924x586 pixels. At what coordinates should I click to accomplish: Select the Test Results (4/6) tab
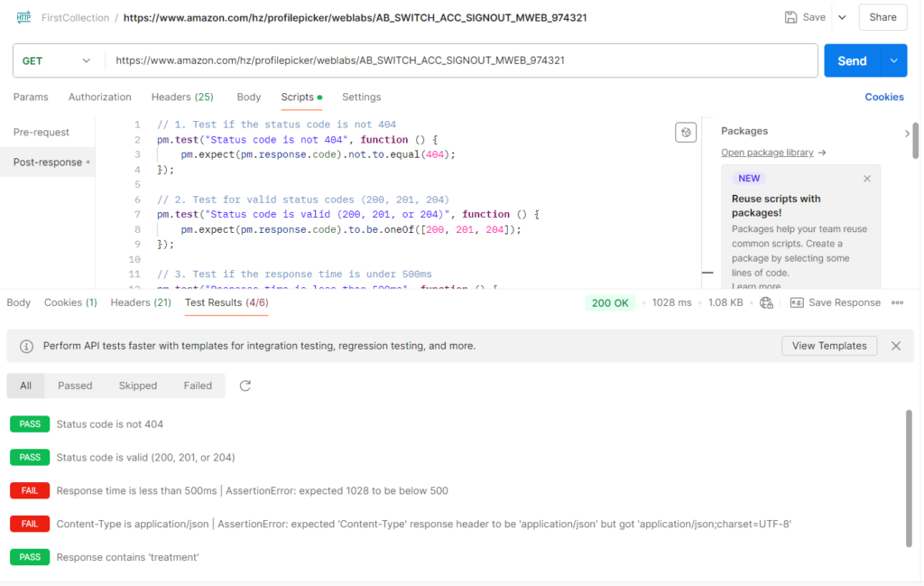[226, 302]
